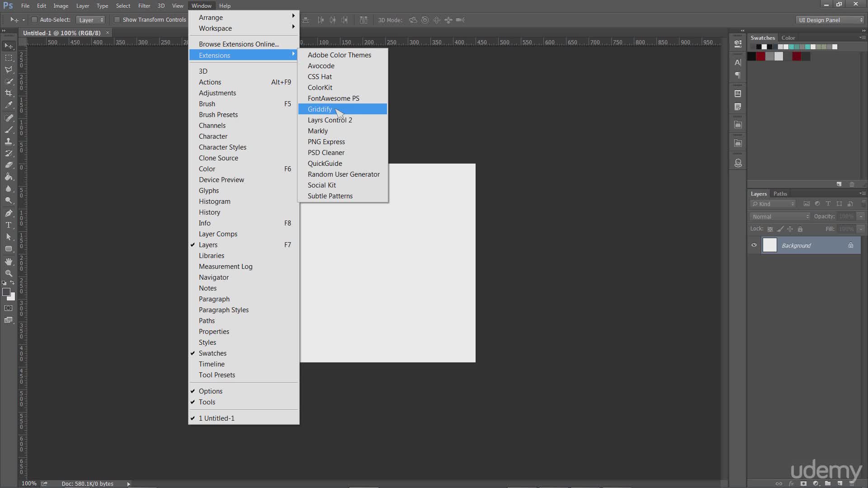868x488 pixels.
Task: Select the Rounded Rectangle shape tool
Action: point(9,249)
